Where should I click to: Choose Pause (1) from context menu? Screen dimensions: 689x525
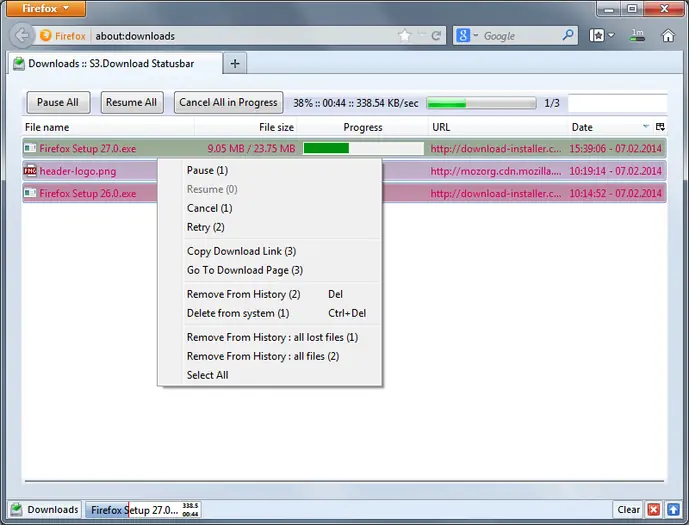click(x=207, y=170)
